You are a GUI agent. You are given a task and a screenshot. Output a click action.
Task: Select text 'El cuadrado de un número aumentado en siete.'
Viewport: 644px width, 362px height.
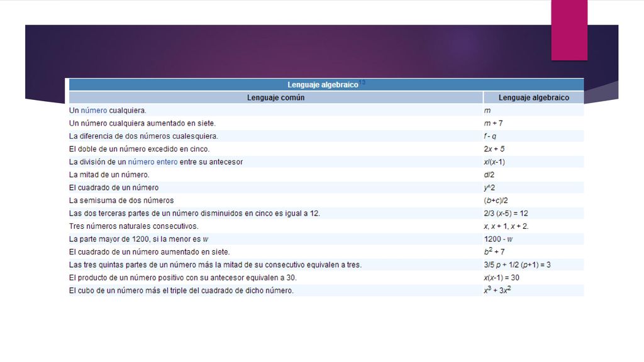point(149,252)
